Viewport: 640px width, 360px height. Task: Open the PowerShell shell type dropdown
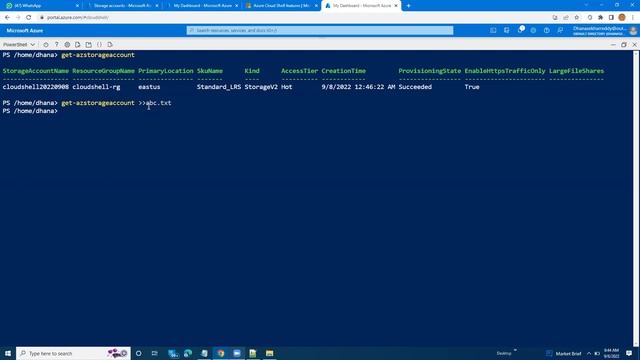pos(19,44)
